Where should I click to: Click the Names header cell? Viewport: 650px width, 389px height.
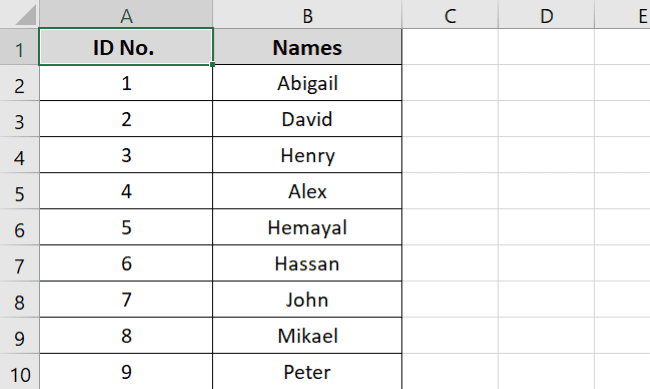(x=307, y=46)
